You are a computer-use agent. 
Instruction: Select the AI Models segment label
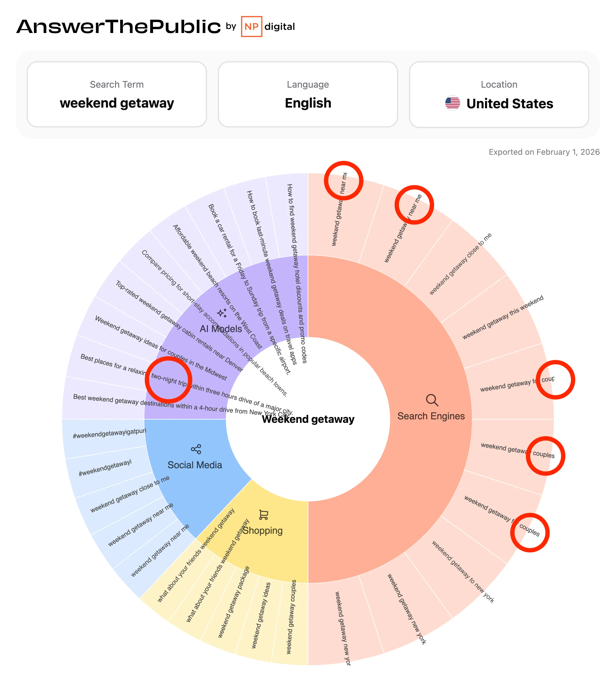(x=221, y=329)
